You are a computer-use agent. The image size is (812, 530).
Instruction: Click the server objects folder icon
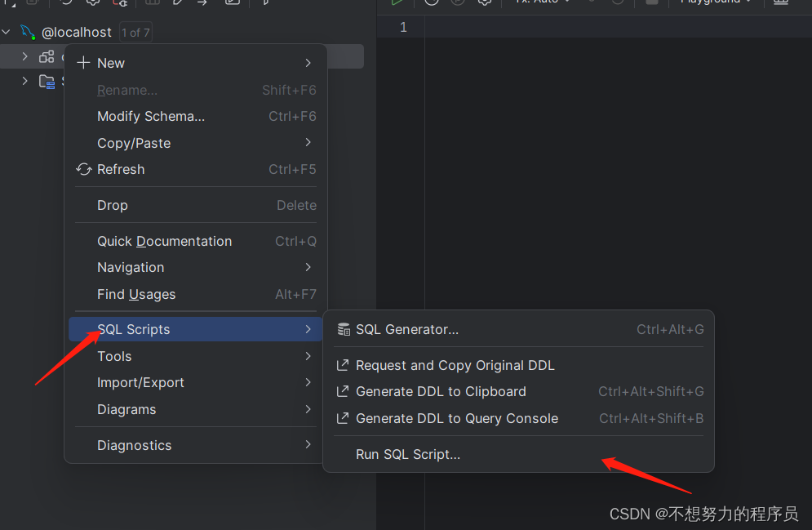(x=47, y=82)
